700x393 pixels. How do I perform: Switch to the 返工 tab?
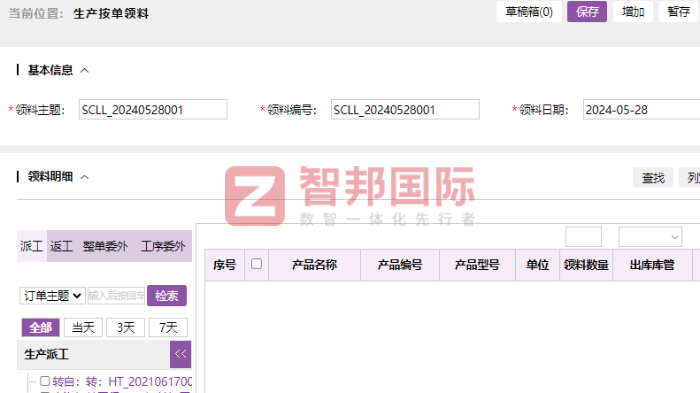click(x=61, y=246)
